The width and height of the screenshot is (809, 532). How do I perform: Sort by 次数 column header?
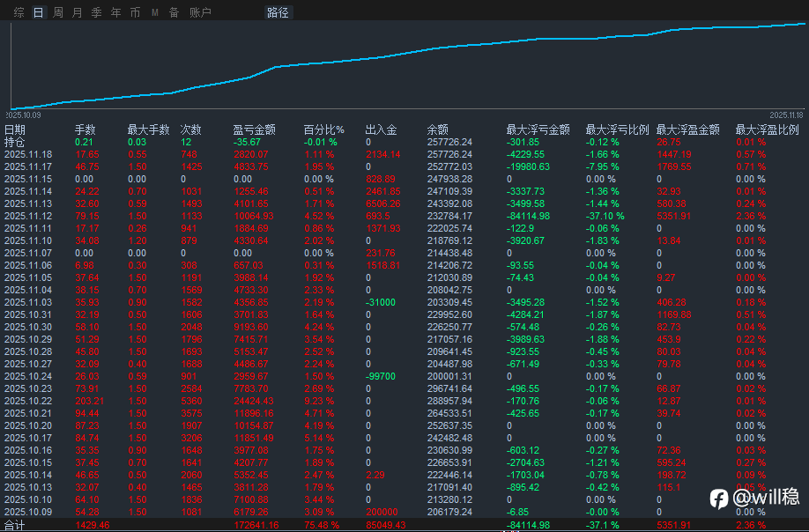(x=191, y=129)
